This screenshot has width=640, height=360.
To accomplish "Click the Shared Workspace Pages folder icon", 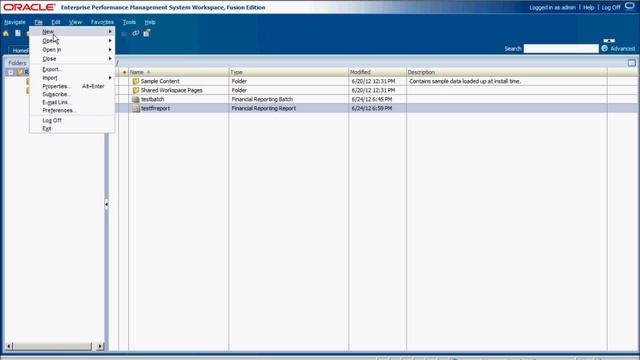I will tap(136, 90).
